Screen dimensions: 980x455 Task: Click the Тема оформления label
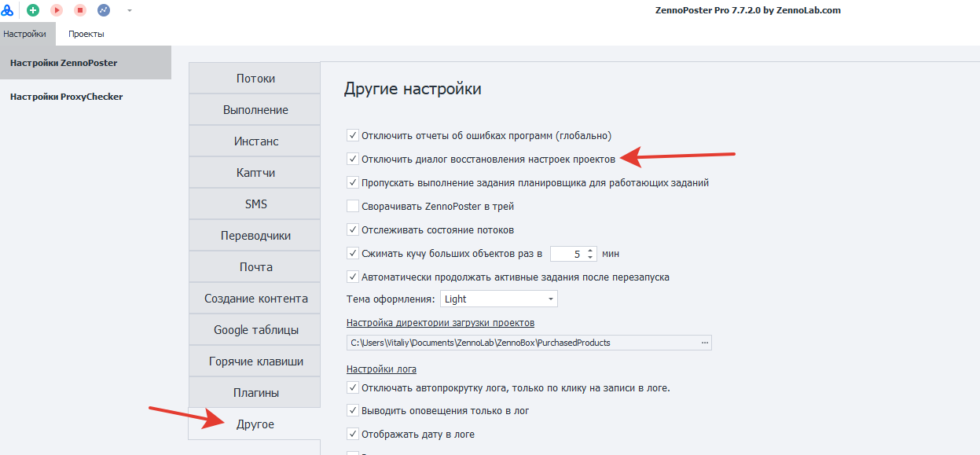click(391, 299)
